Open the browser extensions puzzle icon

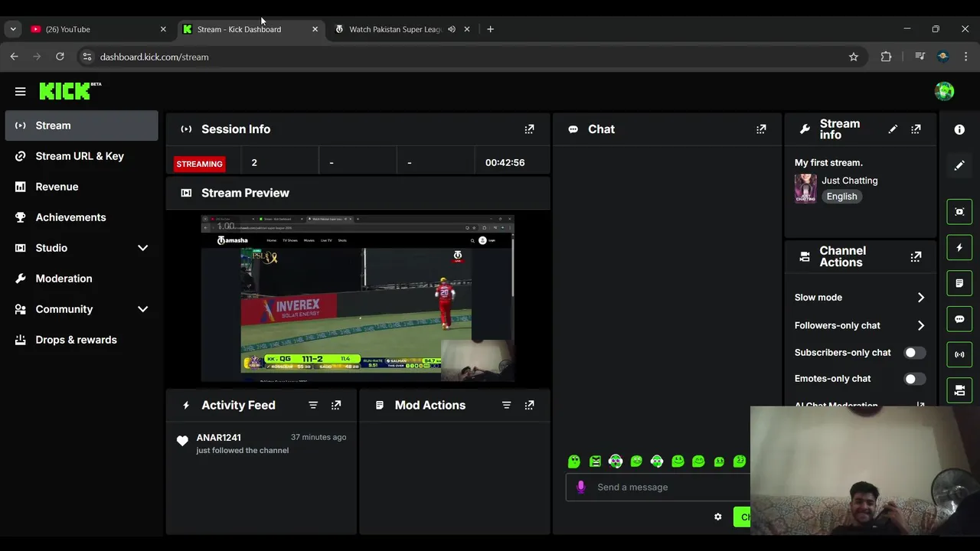[x=886, y=57]
